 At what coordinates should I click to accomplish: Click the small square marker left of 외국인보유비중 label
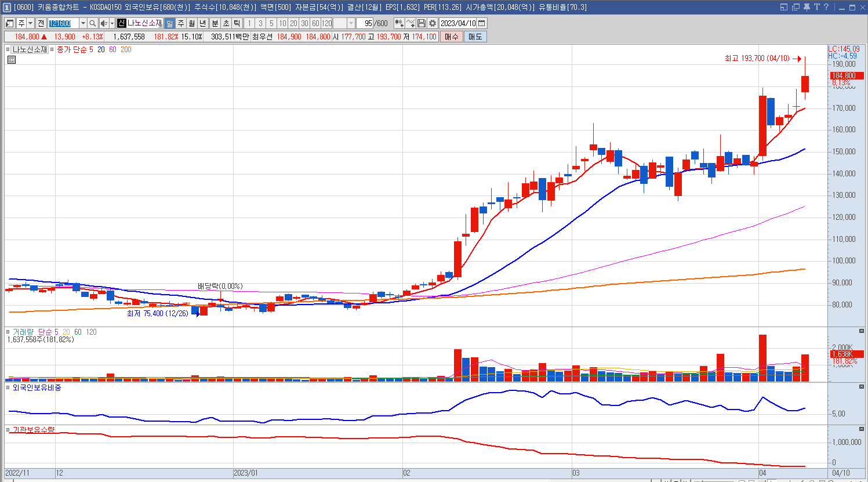click(9, 387)
